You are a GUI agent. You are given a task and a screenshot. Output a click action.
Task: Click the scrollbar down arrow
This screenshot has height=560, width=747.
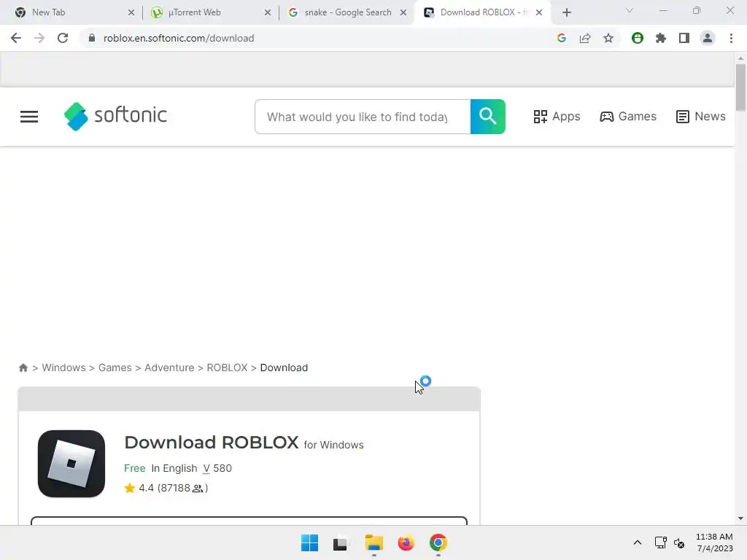[740, 518]
